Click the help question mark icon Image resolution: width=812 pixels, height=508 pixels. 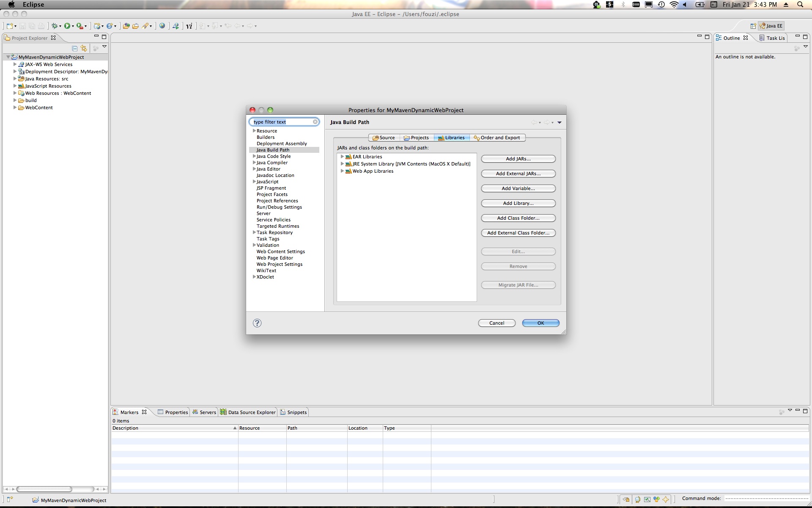[257, 323]
